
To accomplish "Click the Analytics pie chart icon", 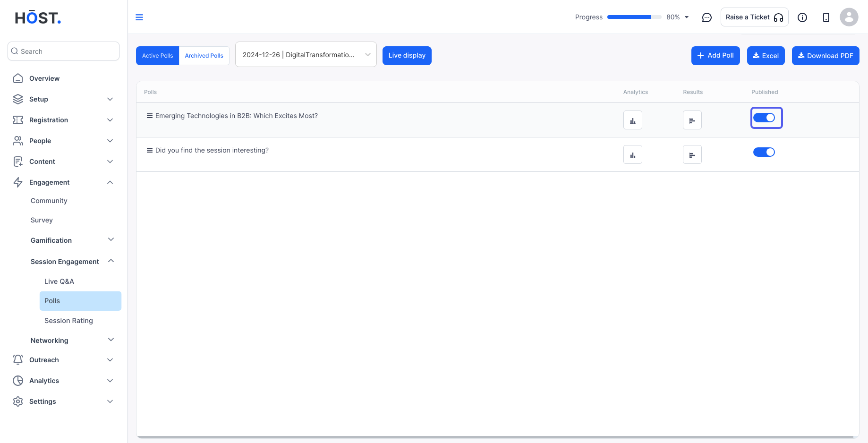I will tap(18, 381).
